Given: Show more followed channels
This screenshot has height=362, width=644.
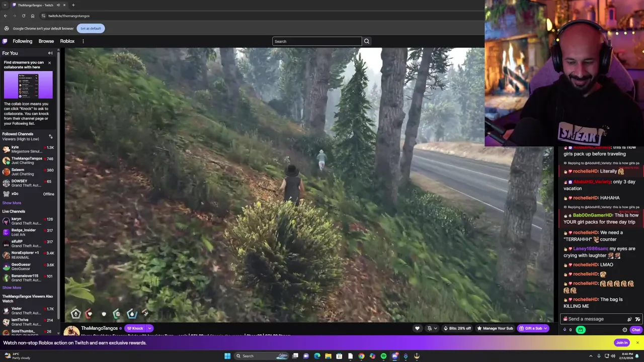Looking at the screenshot, I should (12, 203).
